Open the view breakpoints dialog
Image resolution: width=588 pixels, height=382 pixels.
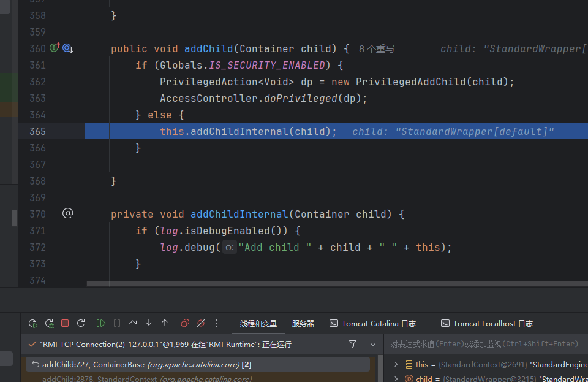[x=185, y=323]
